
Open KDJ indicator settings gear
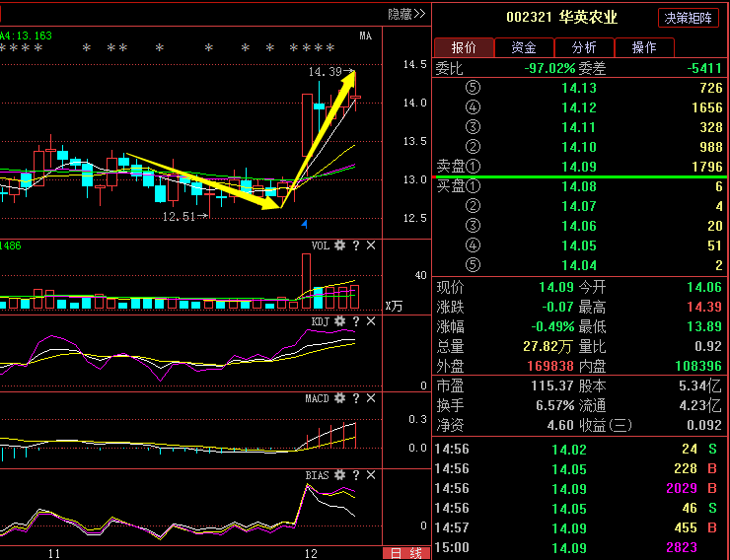(340, 321)
